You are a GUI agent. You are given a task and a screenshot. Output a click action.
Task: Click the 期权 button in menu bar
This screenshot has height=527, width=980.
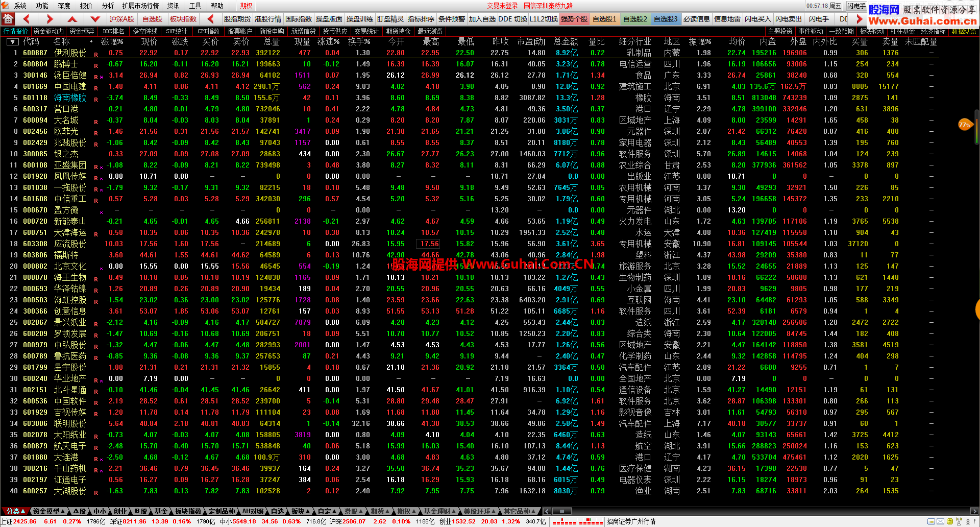[247, 6]
